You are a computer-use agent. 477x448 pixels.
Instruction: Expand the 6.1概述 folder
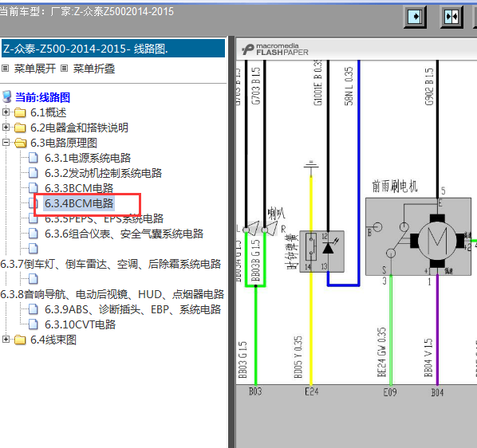click(x=6, y=112)
